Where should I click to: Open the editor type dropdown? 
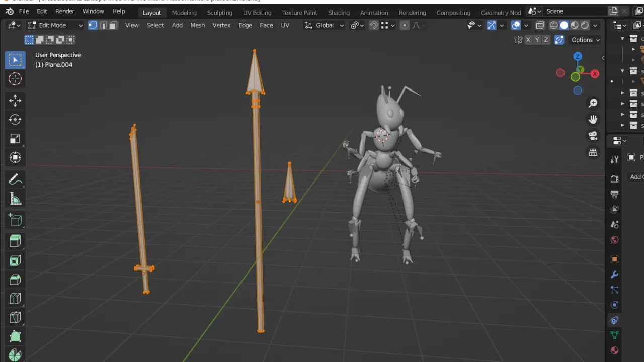pyautogui.click(x=14, y=25)
